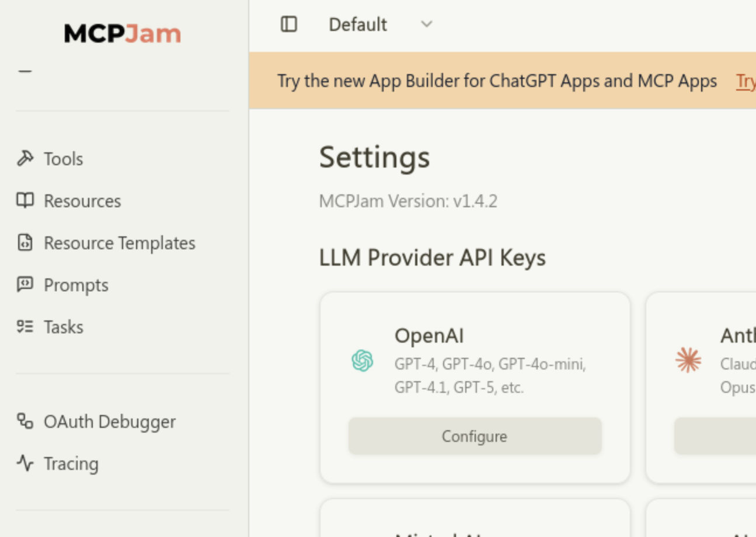
Task: Open the Tools menu item
Action: (x=123, y=158)
